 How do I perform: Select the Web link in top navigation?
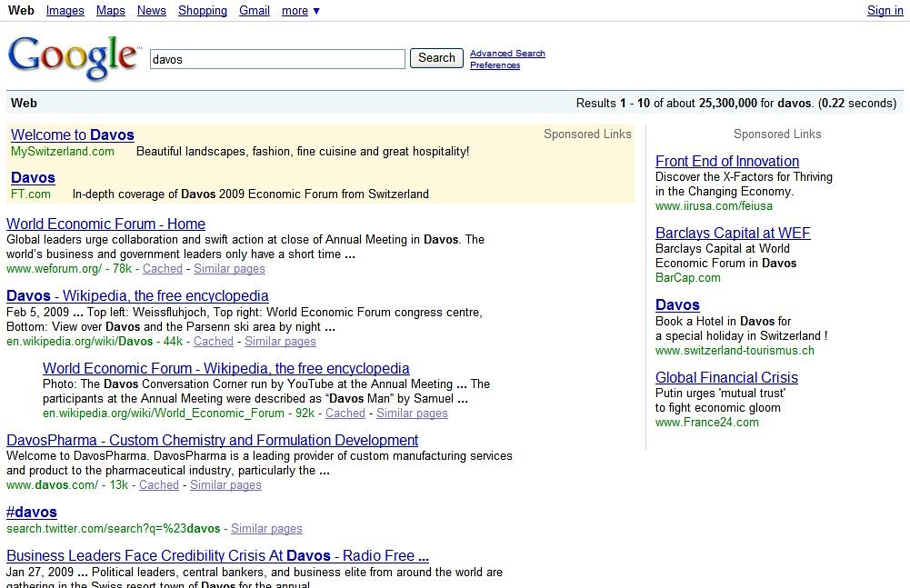click(x=21, y=10)
